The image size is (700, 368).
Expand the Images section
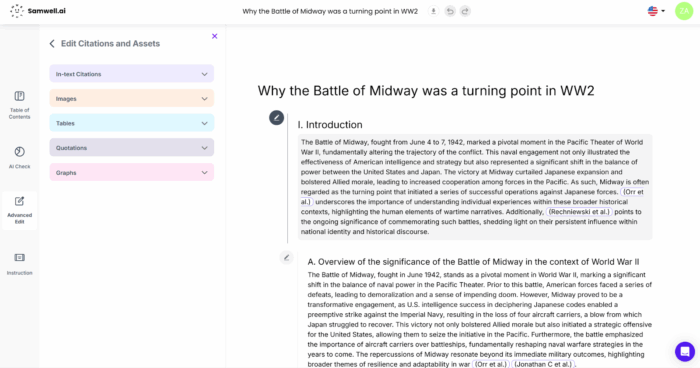pos(132,98)
